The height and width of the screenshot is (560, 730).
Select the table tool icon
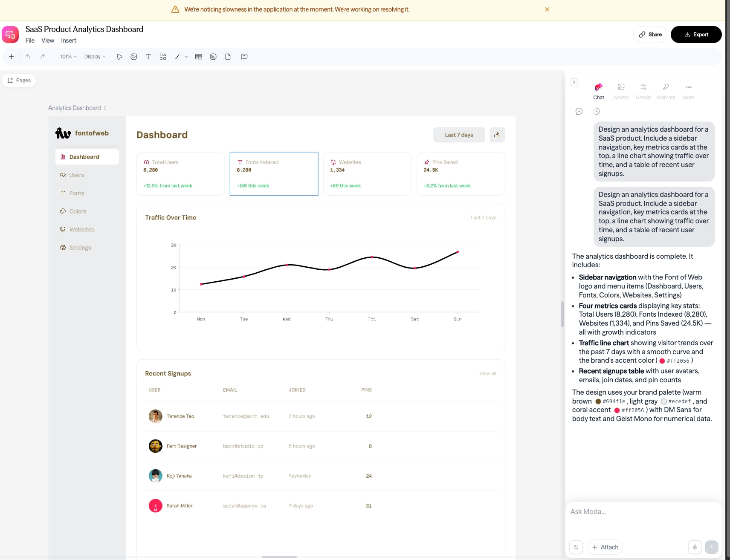click(x=199, y=57)
